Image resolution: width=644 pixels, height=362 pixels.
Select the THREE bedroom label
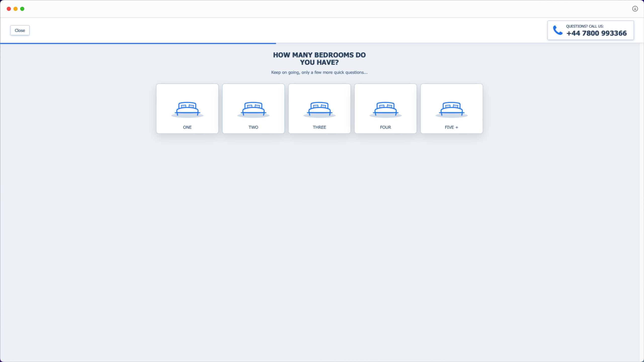point(319,127)
